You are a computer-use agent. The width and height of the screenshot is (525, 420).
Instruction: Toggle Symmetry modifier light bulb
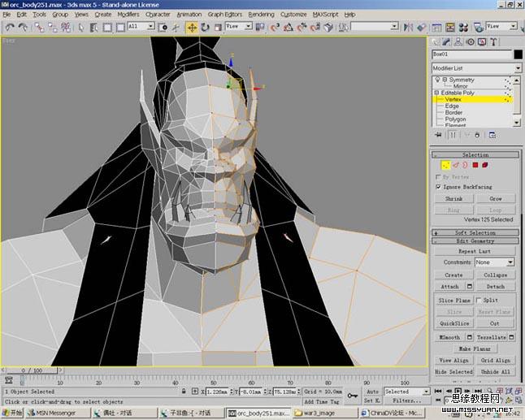tap(437, 80)
